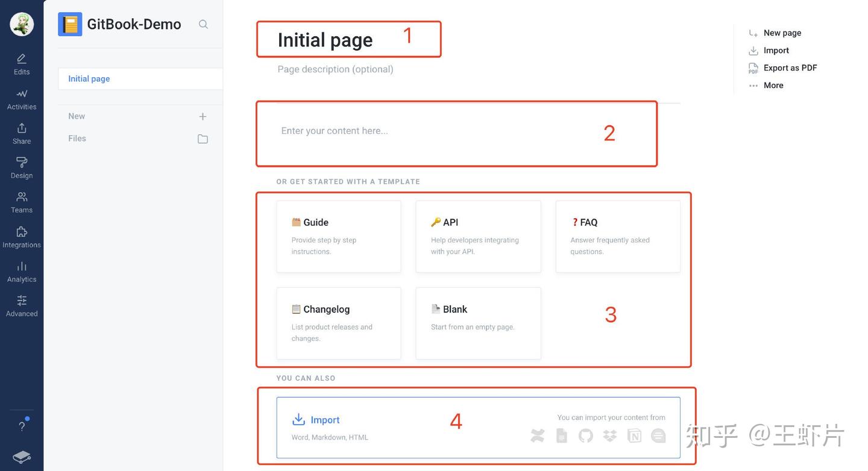
Task: Click the Export as PDF option
Action: pyautogui.click(x=790, y=66)
